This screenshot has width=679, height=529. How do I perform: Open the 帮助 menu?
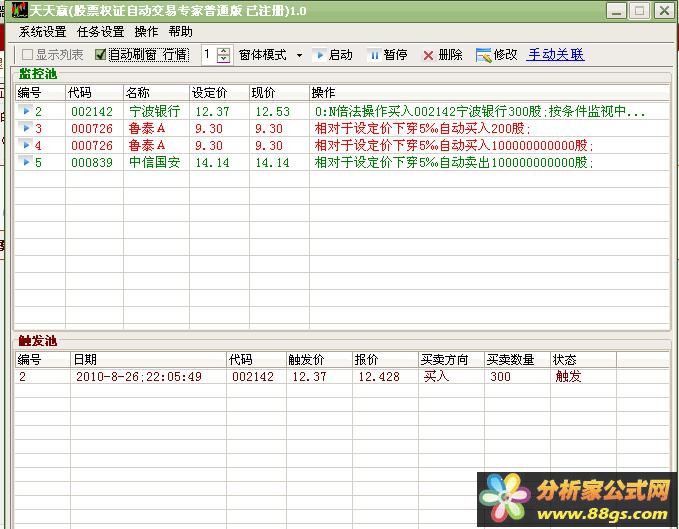(x=181, y=32)
